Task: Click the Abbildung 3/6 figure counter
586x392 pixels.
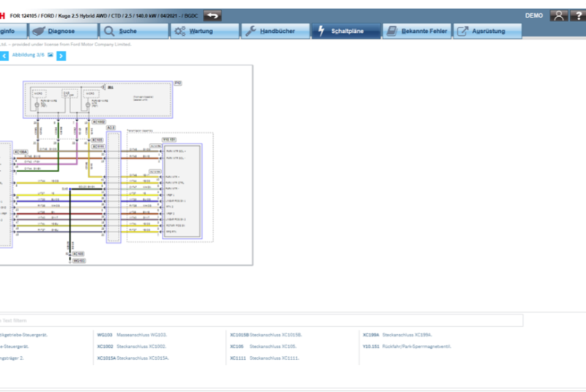Action: click(x=28, y=55)
